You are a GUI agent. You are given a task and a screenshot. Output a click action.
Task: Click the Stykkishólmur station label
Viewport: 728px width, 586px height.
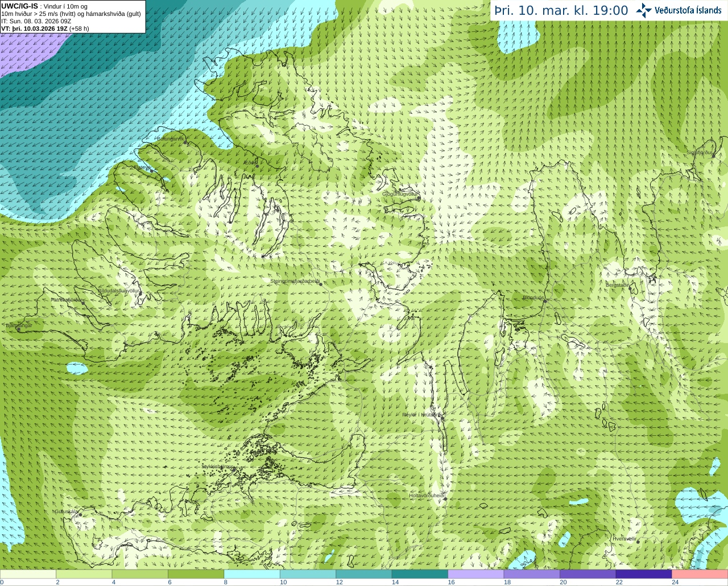[x=218, y=466]
